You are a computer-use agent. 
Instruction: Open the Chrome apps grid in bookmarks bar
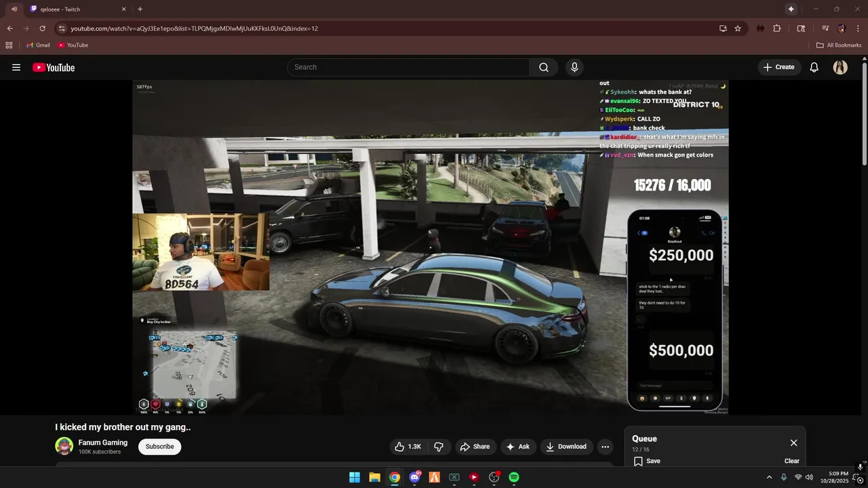(9, 45)
